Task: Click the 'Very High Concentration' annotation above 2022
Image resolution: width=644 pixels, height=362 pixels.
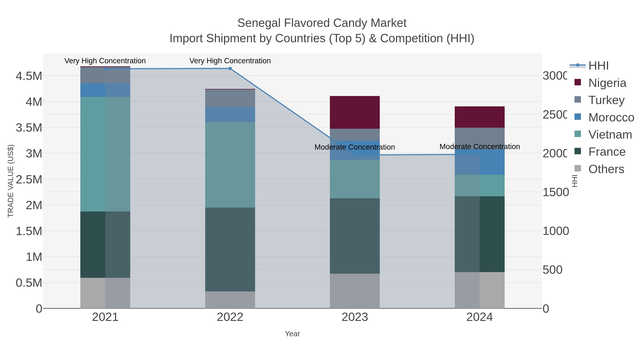Action: pos(230,61)
